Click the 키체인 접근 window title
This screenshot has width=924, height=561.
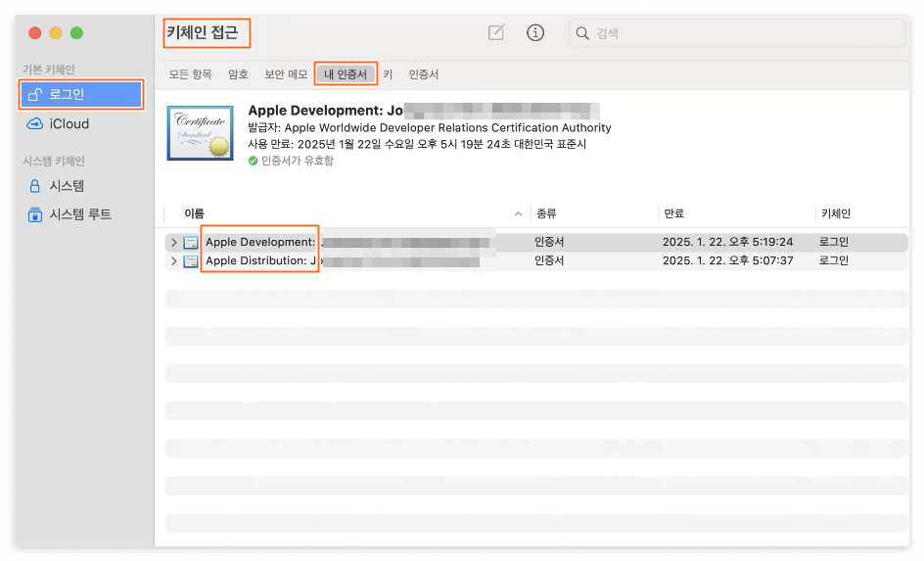pyautogui.click(x=202, y=32)
